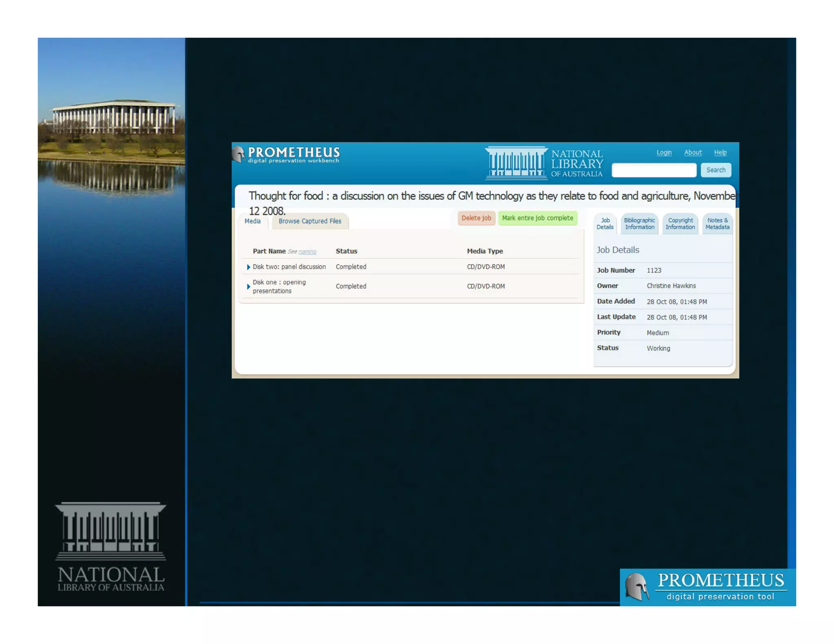The height and width of the screenshot is (644, 834).
Task: Open the Help link
Action: 720,152
